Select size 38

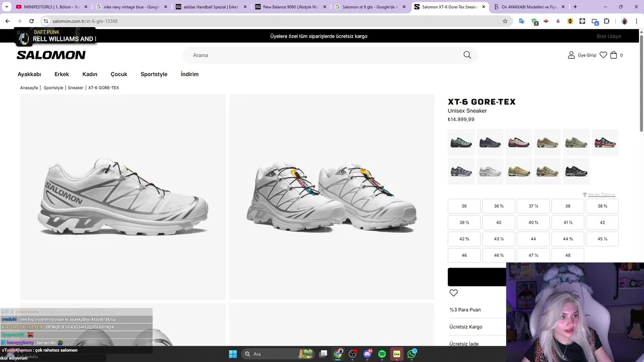(568, 206)
